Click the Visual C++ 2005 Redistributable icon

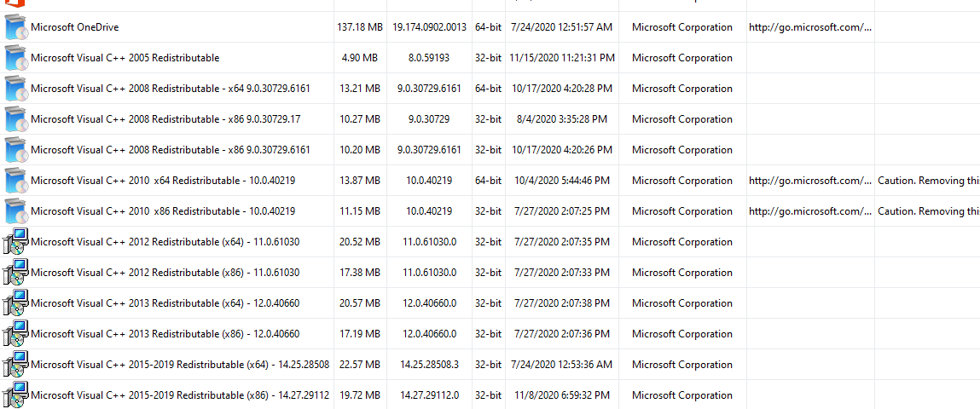15,58
